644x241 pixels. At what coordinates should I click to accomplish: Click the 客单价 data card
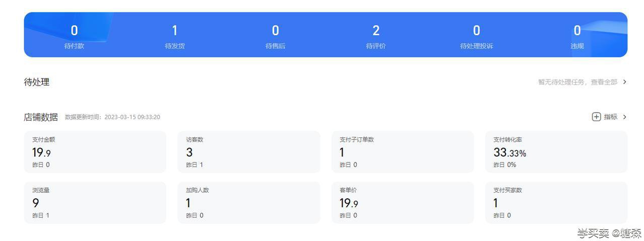(x=403, y=203)
